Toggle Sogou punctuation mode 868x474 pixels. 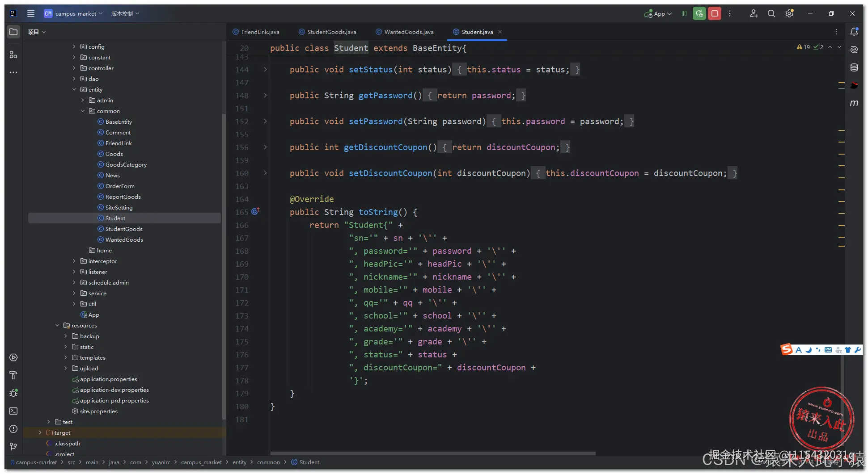point(818,350)
